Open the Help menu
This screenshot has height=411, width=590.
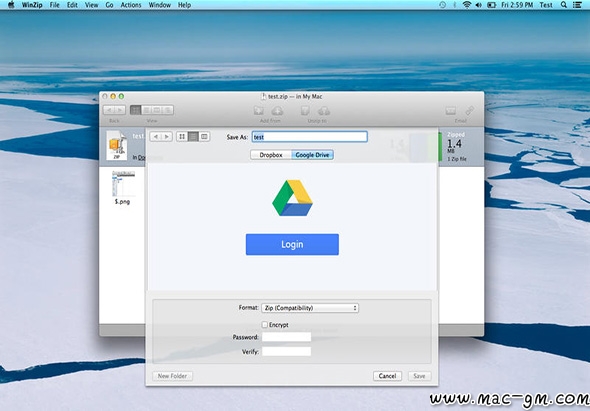(x=184, y=5)
